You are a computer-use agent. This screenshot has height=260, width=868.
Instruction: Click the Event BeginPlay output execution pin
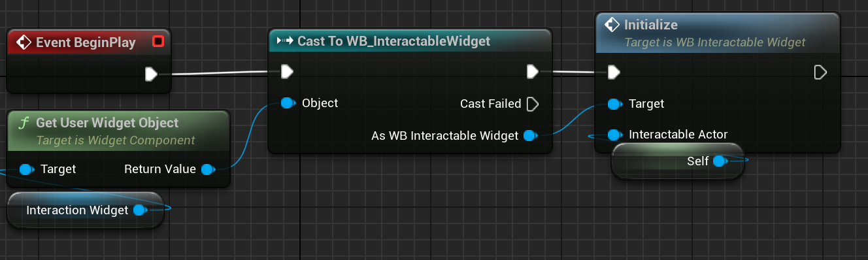coord(151,74)
